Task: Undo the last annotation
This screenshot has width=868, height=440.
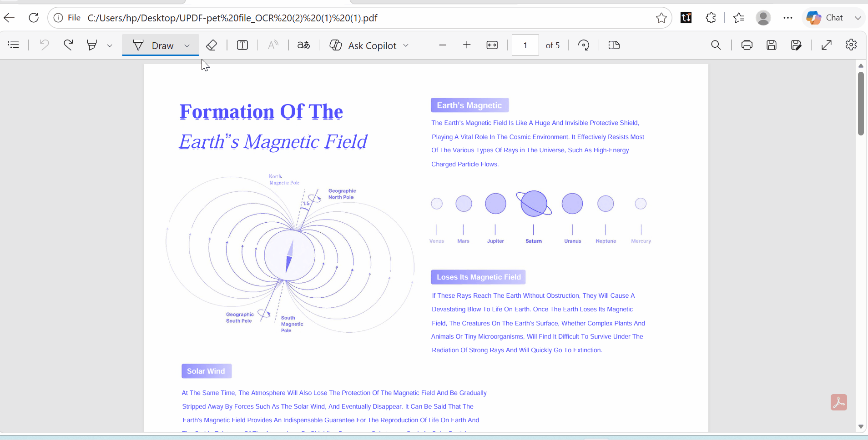Action: pyautogui.click(x=44, y=45)
